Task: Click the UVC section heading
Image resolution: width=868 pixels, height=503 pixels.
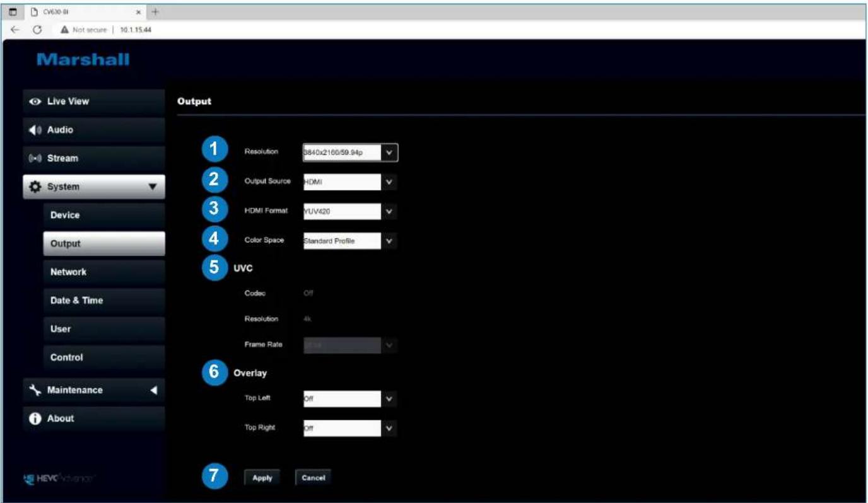Action: point(243,267)
